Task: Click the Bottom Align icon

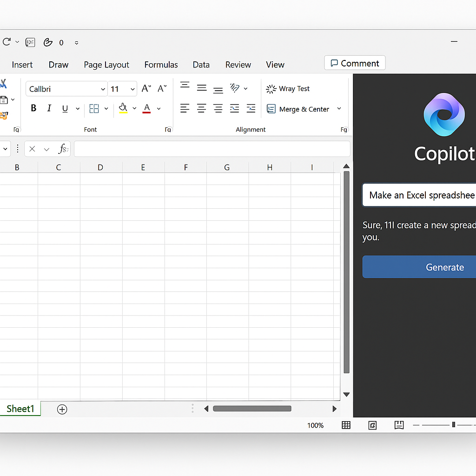Action: pos(218,90)
